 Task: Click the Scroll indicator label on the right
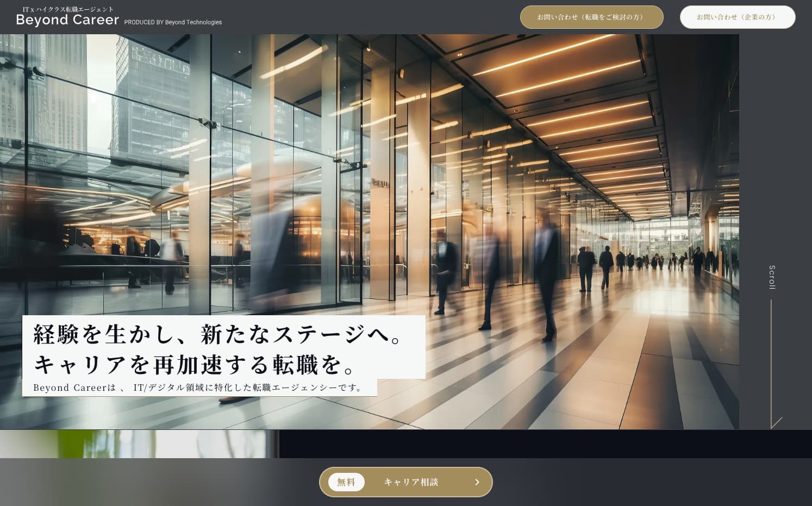coord(771,277)
